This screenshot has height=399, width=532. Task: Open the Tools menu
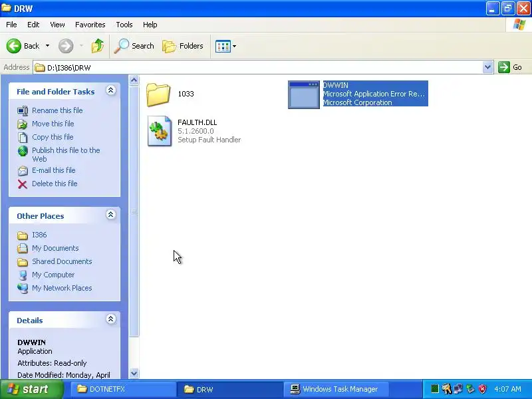pyautogui.click(x=124, y=25)
